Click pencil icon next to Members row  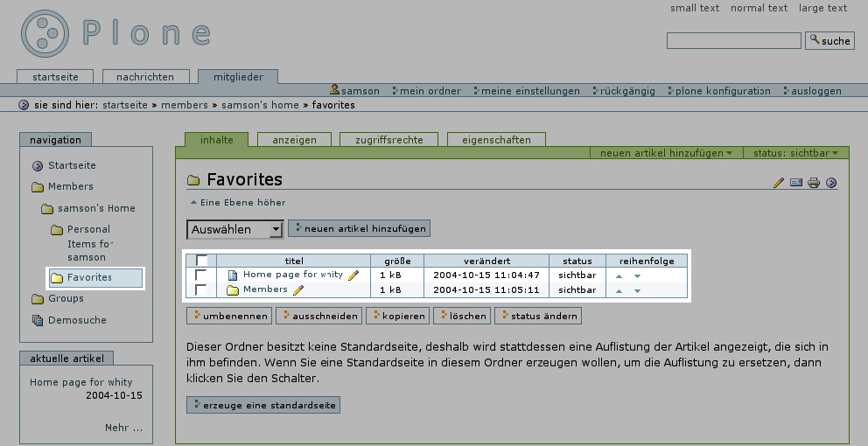click(x=298, y=290)
